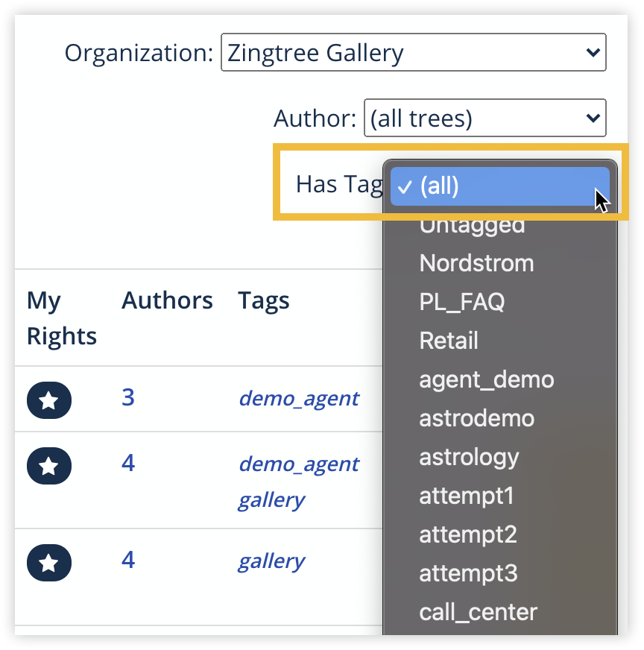Click the star icon next to the second tree
Screen dimensions: 644x650
coord(48,466)
